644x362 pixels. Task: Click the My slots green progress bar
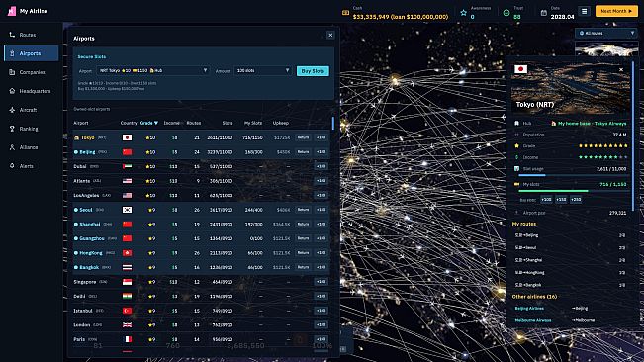pyautogui.click(x=573, y=191)
